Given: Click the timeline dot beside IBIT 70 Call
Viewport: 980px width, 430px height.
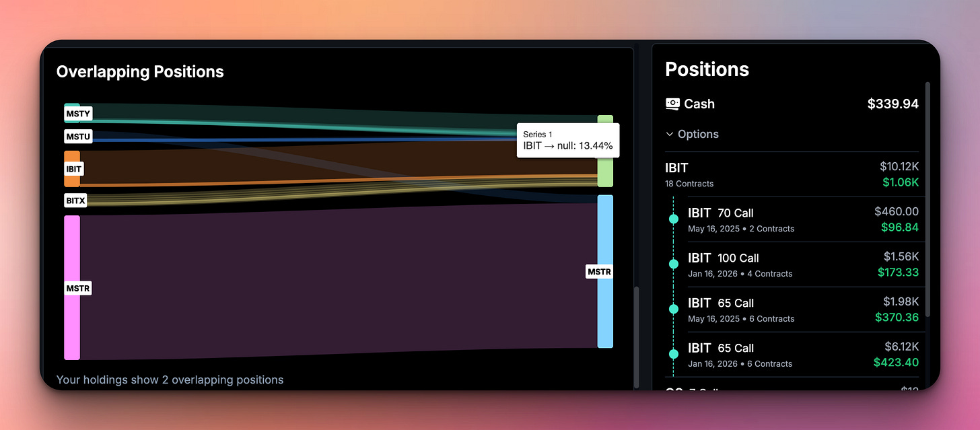Looking at the screenshot, I should tap(673, 219).
